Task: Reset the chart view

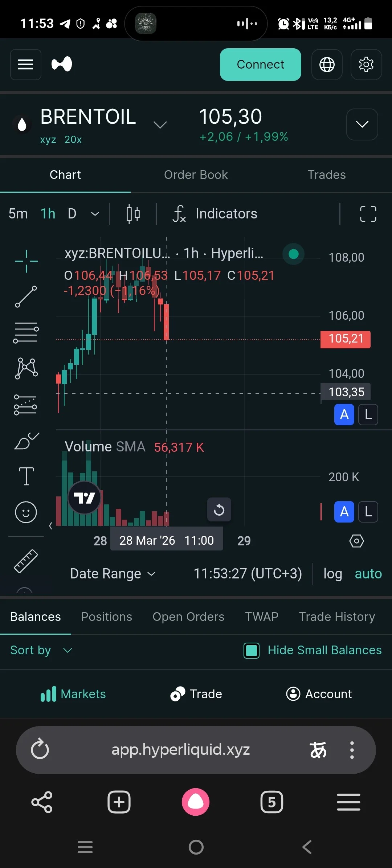Action: [219, 509]
